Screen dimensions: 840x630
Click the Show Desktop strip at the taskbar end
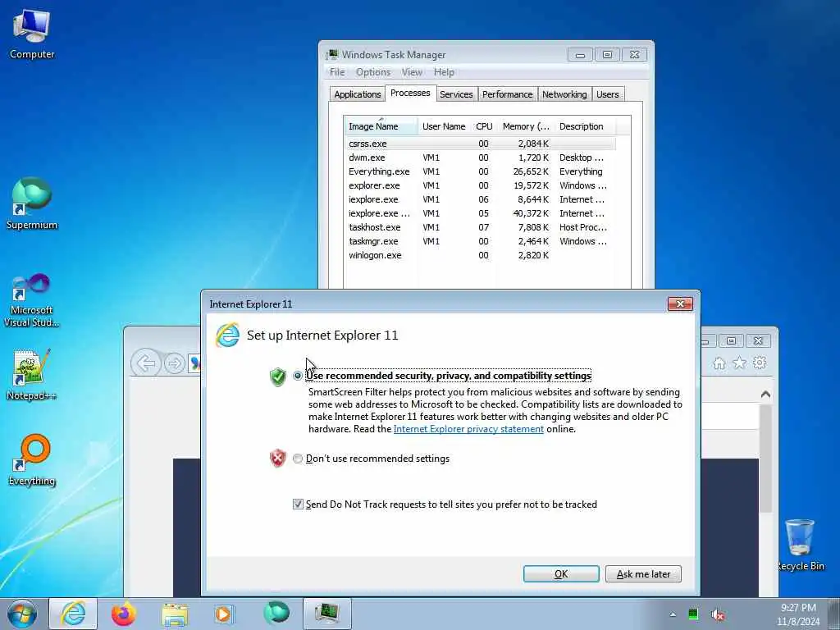point(834,614)
